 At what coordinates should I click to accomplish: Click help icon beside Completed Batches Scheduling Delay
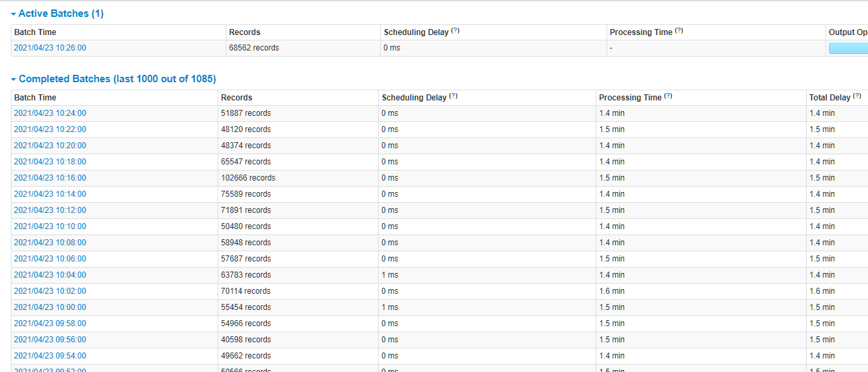(454, 96)
